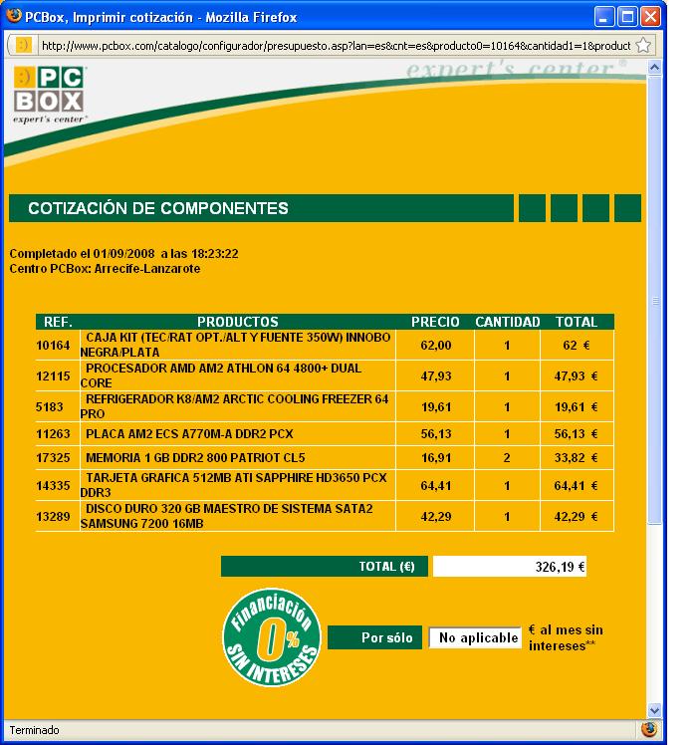700x745 pixels.
Task: Click the REF. column header
Action: point(58,322)
